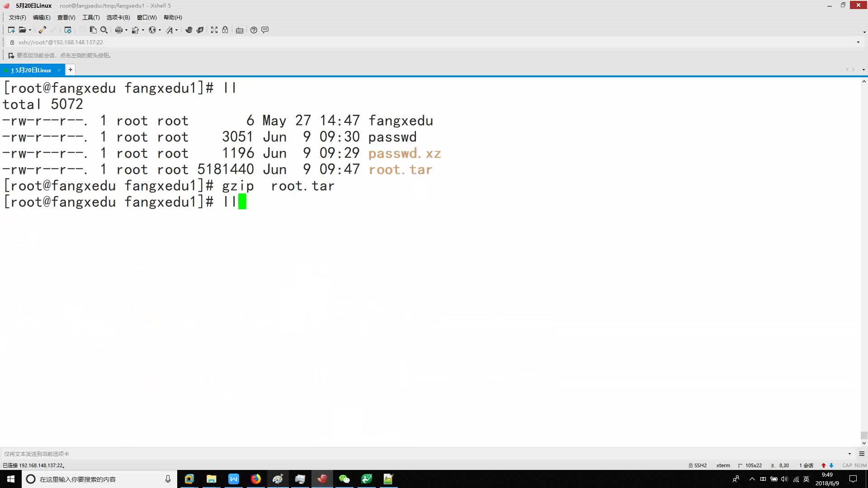
Task: Click the Find magnifier icon in toolbar
Action: tap(104, 30)
